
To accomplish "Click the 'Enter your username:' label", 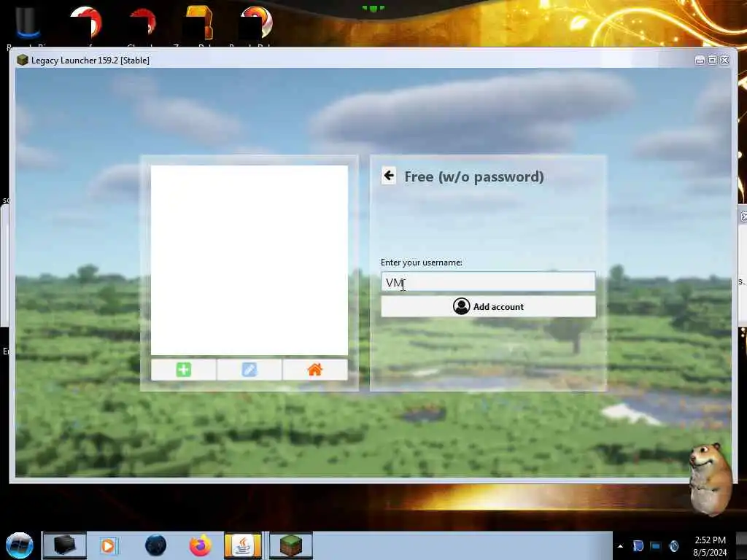I will [421, 262].
